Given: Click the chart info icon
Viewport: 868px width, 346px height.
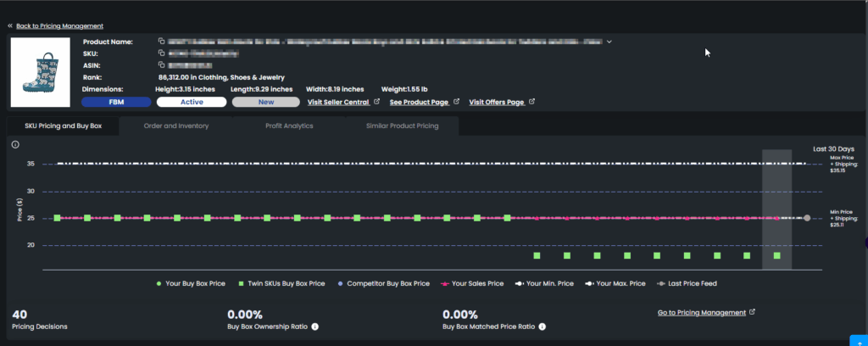Looking at the screenshot, I should (15, 145).
